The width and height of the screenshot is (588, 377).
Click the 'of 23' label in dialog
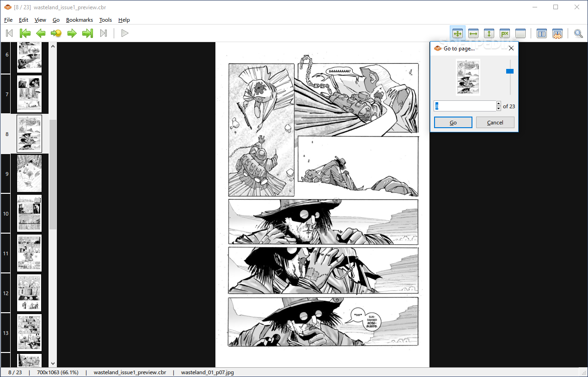(x=509, y=106)
